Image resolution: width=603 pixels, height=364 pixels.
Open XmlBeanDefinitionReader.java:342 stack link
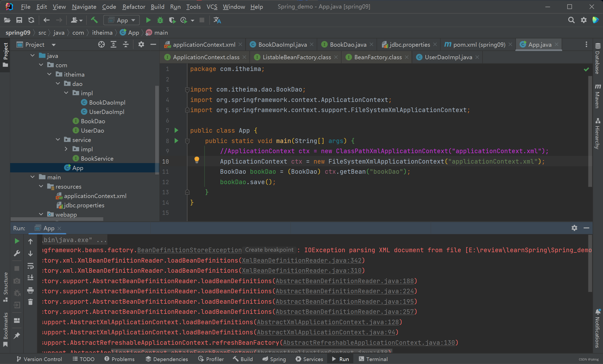pyautogui.click(x=302, y=260)
